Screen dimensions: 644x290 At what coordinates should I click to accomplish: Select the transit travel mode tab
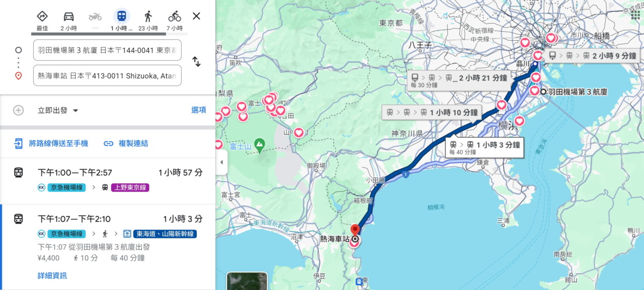pos(122,17)
